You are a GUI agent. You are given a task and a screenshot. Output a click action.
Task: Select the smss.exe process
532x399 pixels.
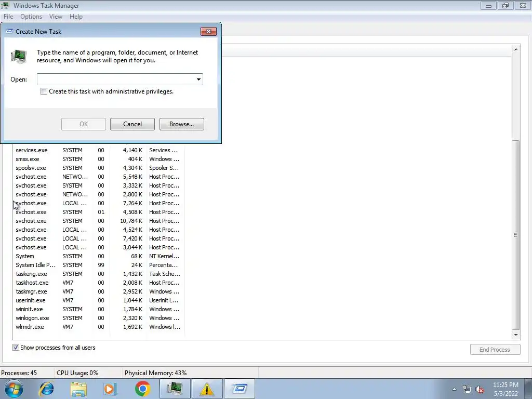click(98, 159)
